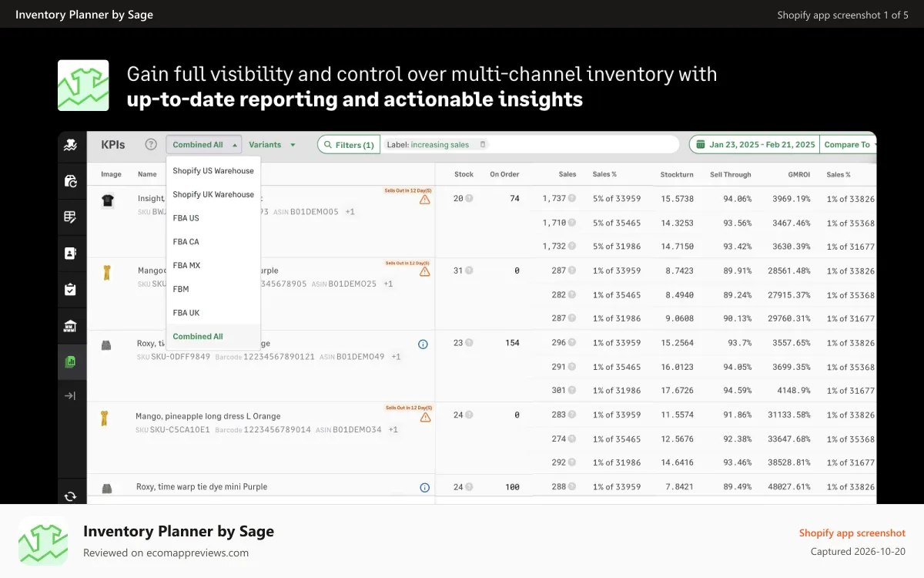The height and width of the screenshot is (578, 924).
Task: Select the green reports chart sidebar icon
Action: coord(71,361)
